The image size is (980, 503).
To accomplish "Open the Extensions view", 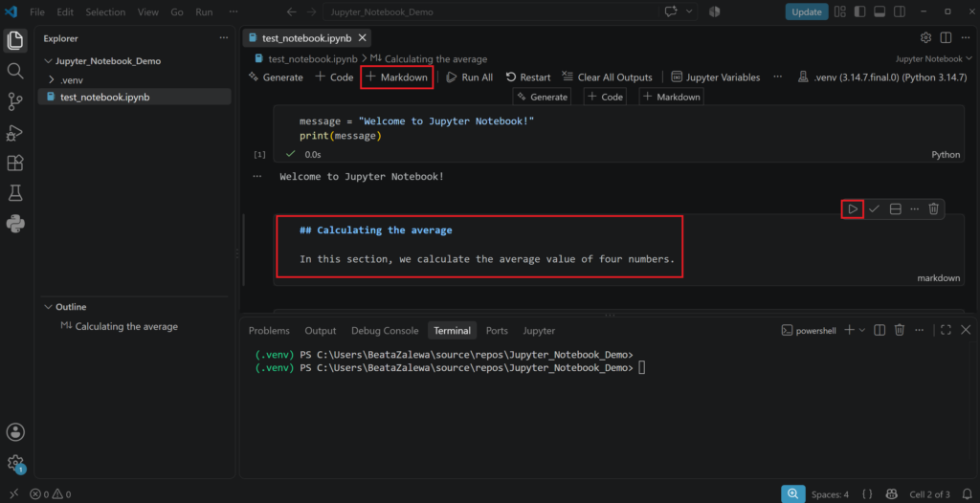I will 15,164.
